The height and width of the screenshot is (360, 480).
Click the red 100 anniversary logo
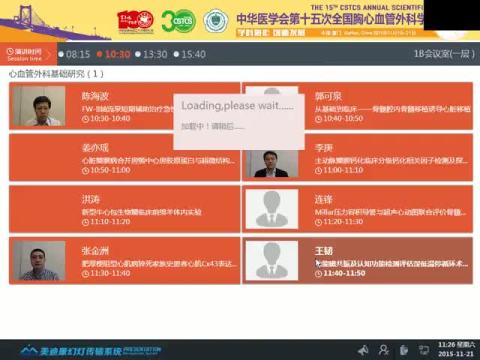(x=135, y=21)
